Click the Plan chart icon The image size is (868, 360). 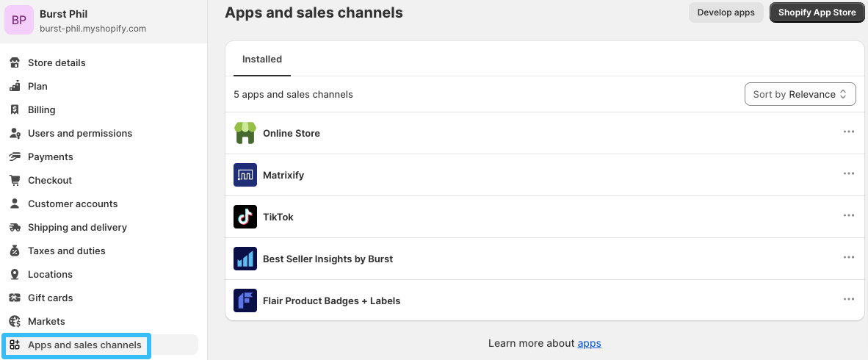[x=15, y=87]
